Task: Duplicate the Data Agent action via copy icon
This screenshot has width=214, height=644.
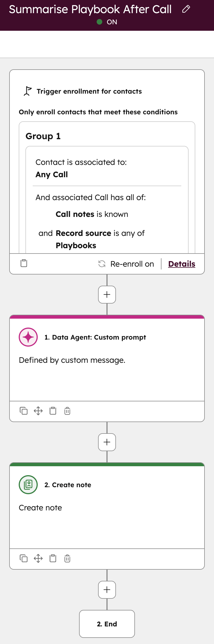Action: point(24,411)
